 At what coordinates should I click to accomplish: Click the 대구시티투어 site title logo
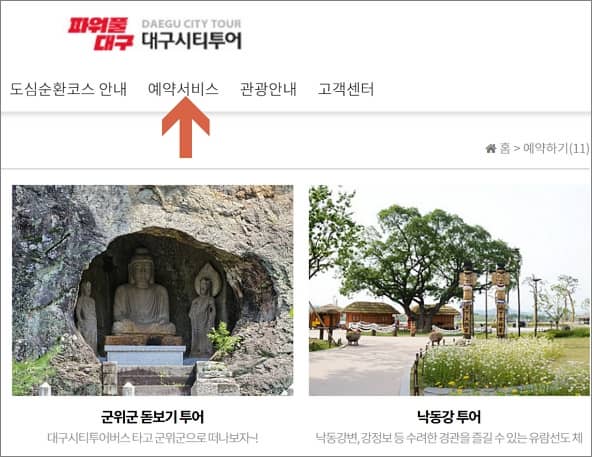pos(192,41)
